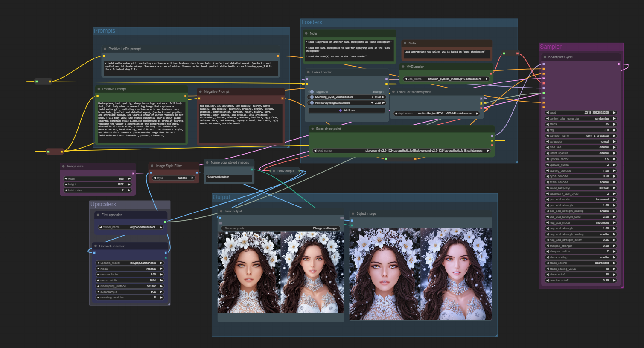644x348 pixels.
Task: Click the VAELoader node collapse dot
Action: pyautogui.click(x=403, y=67)
